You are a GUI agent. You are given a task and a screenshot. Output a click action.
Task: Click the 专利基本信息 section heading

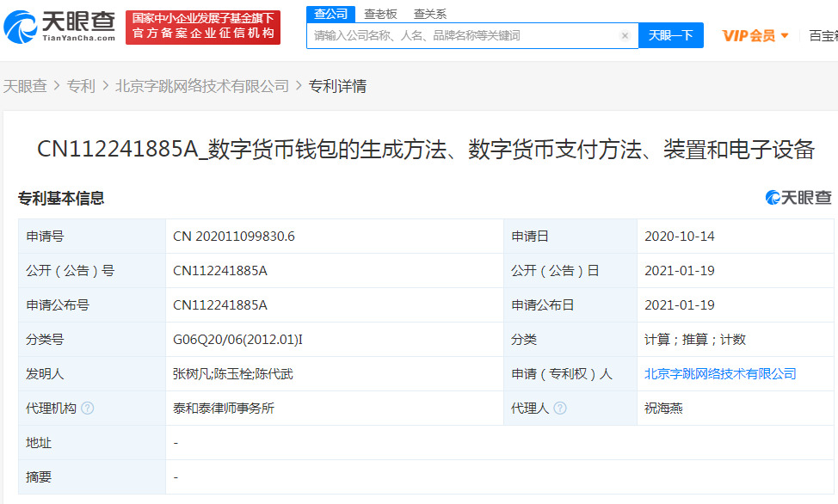tap(61, 199)
